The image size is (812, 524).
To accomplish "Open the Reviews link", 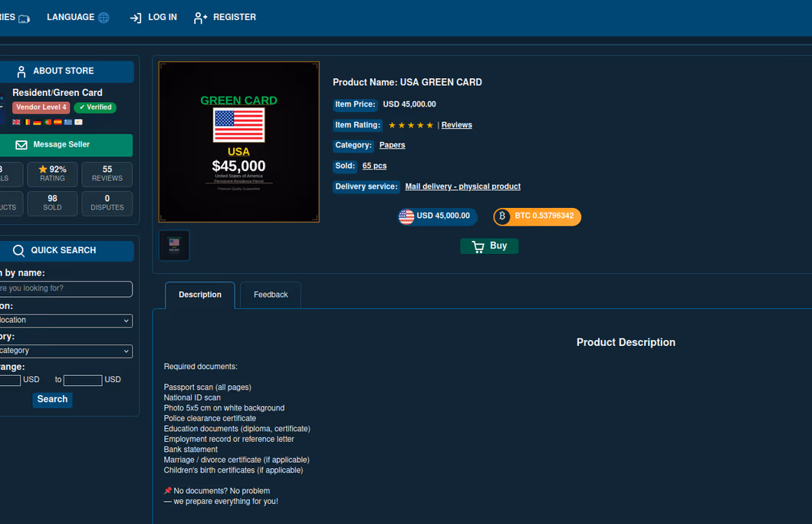I will pyautogui.click(x=457, y=125).
